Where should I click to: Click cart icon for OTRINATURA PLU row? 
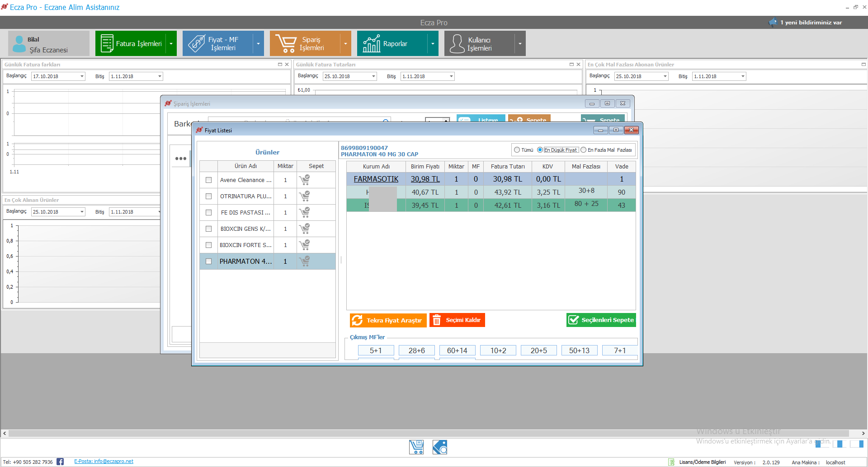(x=305, y=196)
